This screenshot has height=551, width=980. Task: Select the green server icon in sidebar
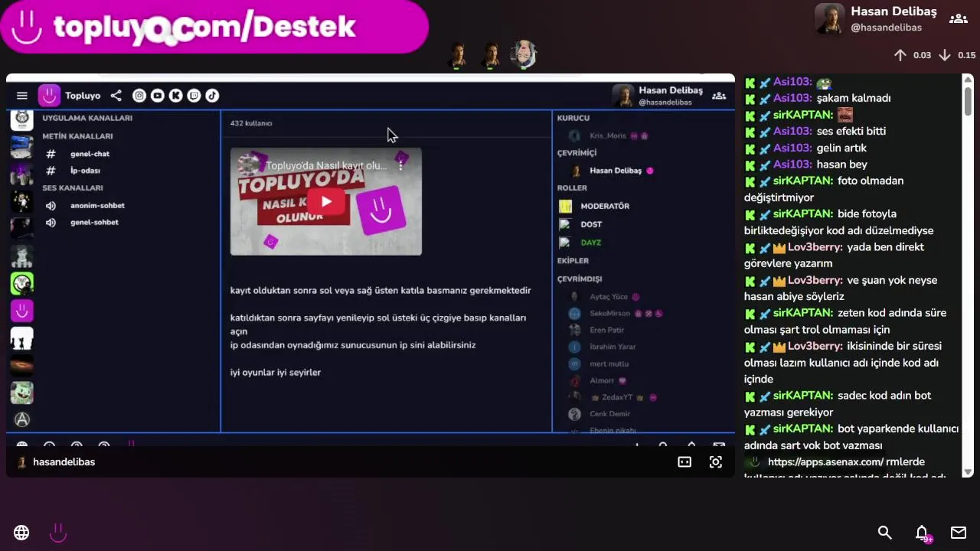pyautogui.click(x=22, y=284)
